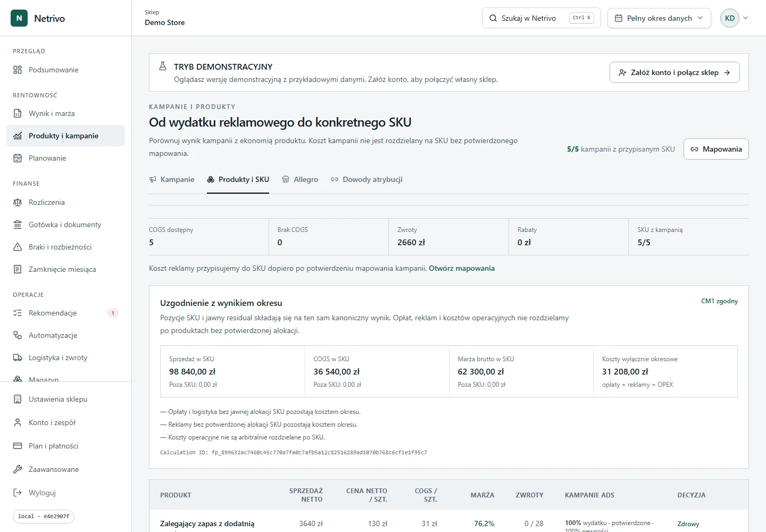Open Logistyka i zwroty page
The width and height of the screenshot is (766, 532).
click(x=65, y=358)
